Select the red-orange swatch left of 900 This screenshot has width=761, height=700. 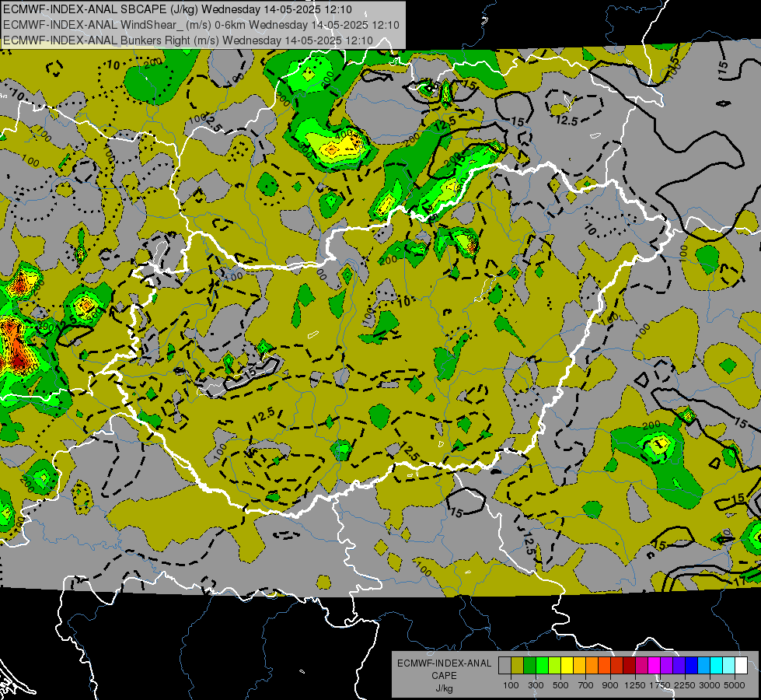click(604, 665)
